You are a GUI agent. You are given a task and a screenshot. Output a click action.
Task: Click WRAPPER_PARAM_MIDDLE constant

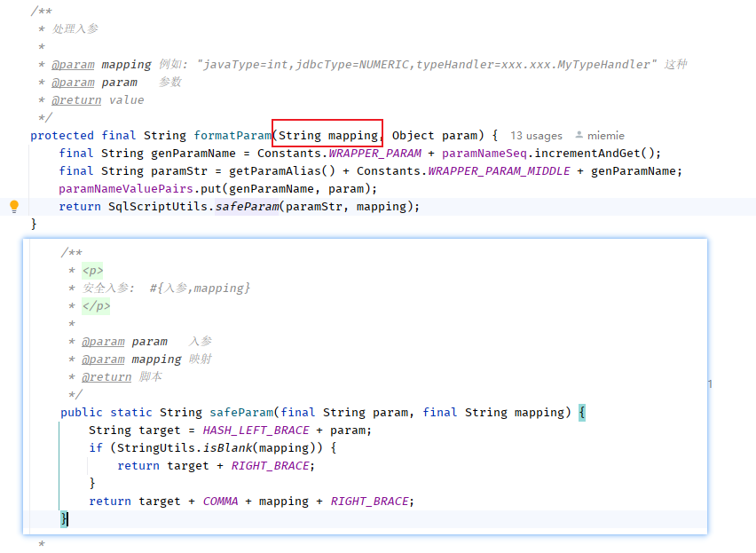coord(499,171)
